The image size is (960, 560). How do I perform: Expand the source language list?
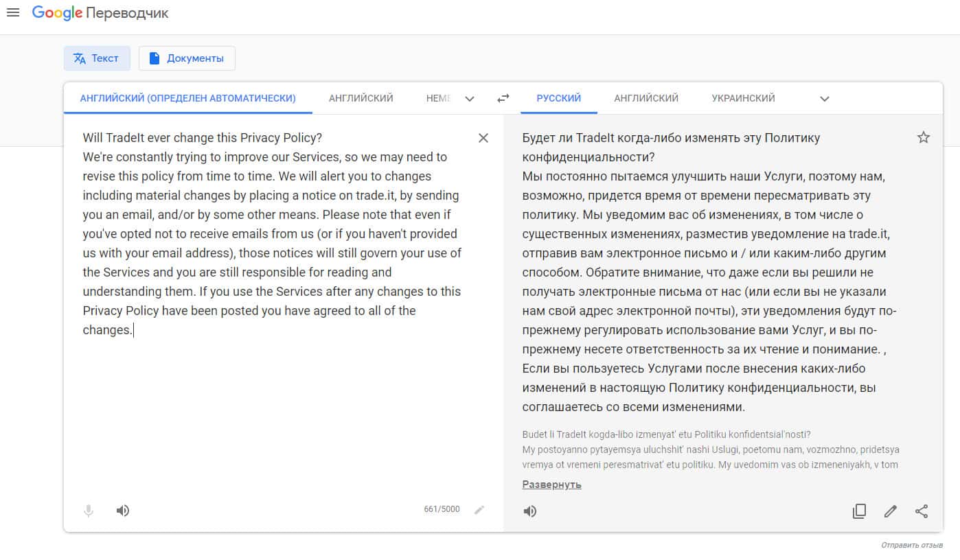[470, 99]
